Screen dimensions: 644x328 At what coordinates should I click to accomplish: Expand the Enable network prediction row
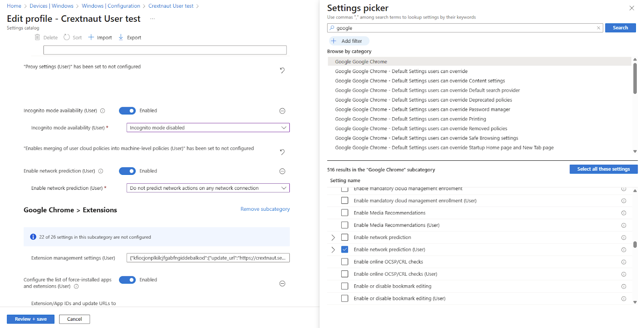(x=333, y=237)
